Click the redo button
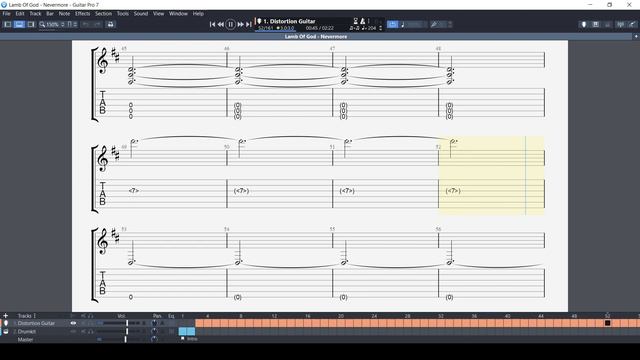 point(97,24)
